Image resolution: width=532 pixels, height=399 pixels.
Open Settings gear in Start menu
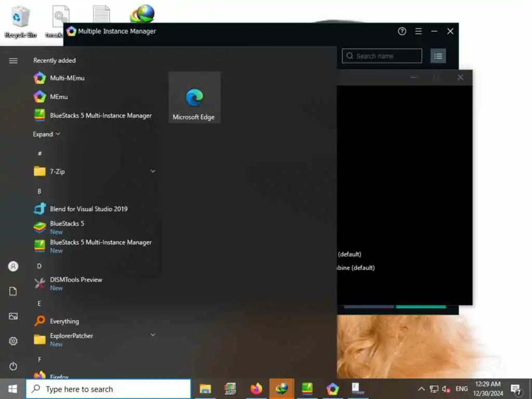pos(13,341)
